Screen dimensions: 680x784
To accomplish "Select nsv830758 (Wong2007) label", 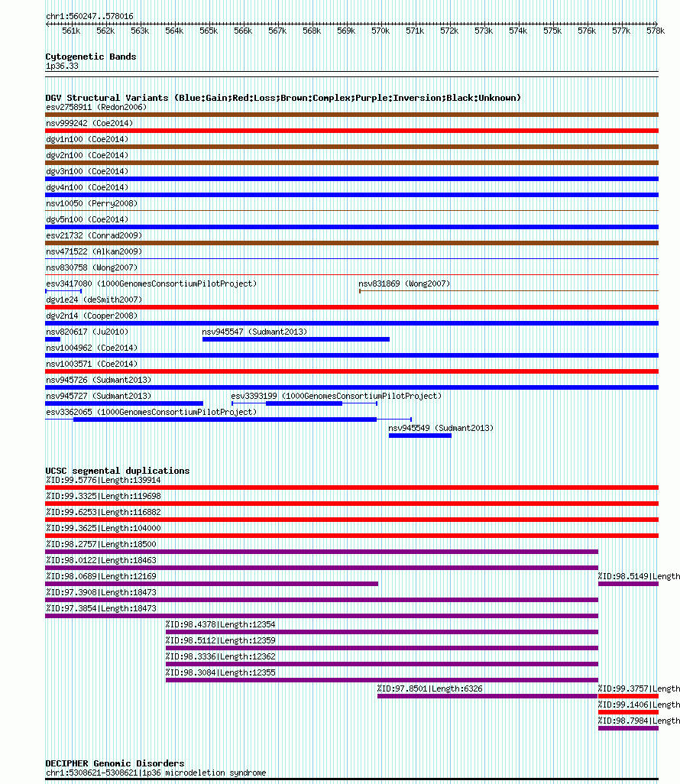I will coord(92,267).
